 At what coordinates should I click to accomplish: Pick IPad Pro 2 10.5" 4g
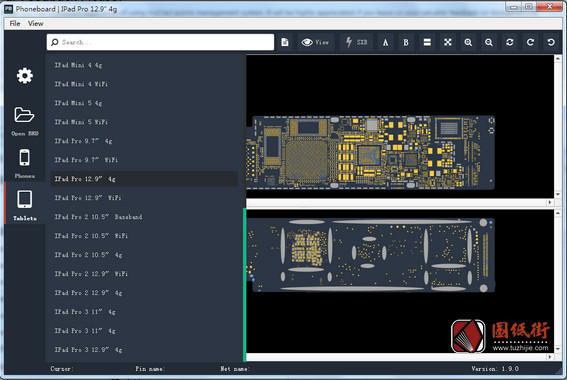point(144,255)
